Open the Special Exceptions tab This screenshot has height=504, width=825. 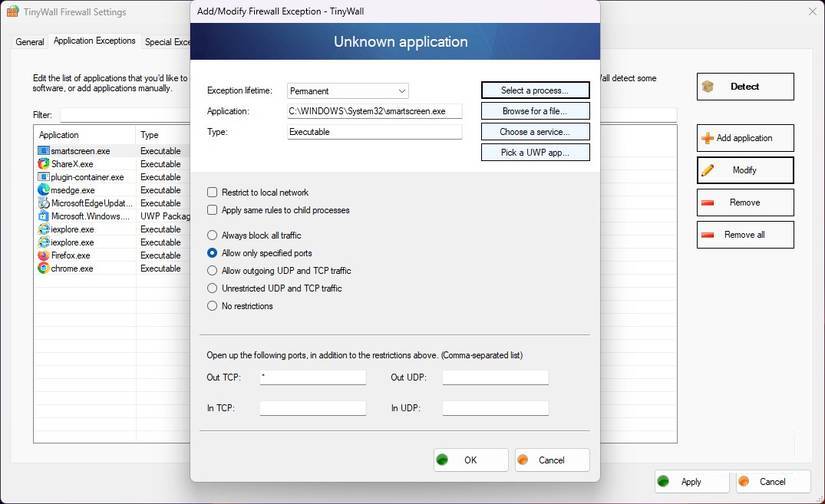pyautogui.click(x=167, y=42)
